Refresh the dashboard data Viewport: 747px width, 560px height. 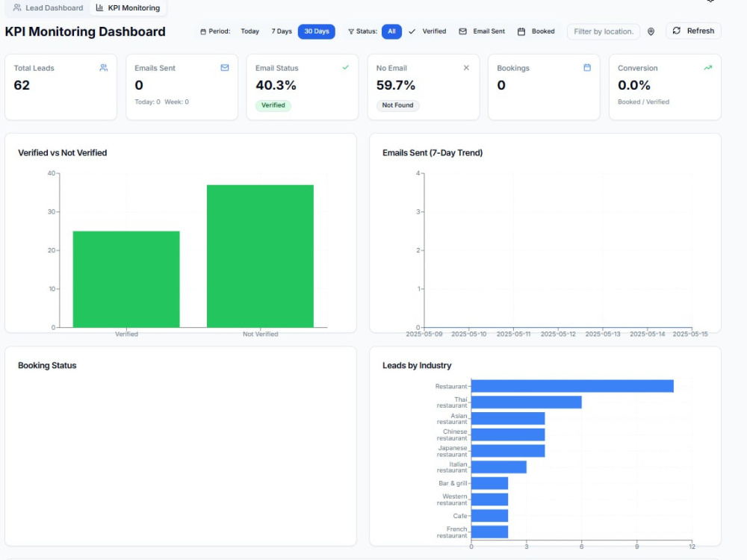(x=693, y=31)
